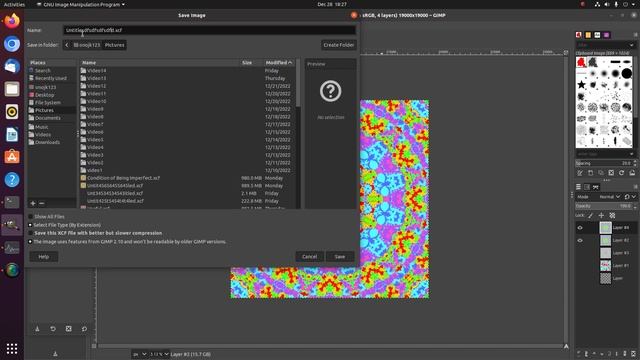Open the Document History tab
640x360 pixels.
[x=607, y=35]
